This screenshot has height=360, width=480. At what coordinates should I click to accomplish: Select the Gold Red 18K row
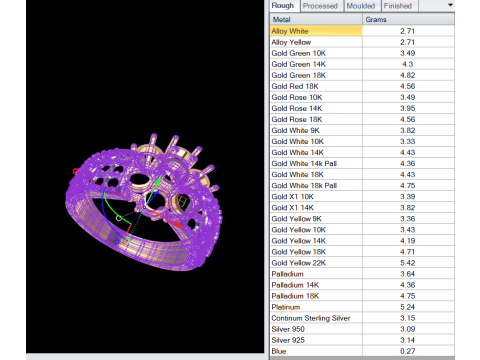[x=362, y=86]
